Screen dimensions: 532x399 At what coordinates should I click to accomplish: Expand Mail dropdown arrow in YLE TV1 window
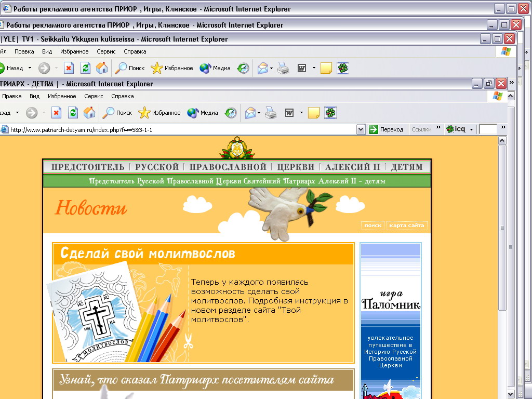271,68
